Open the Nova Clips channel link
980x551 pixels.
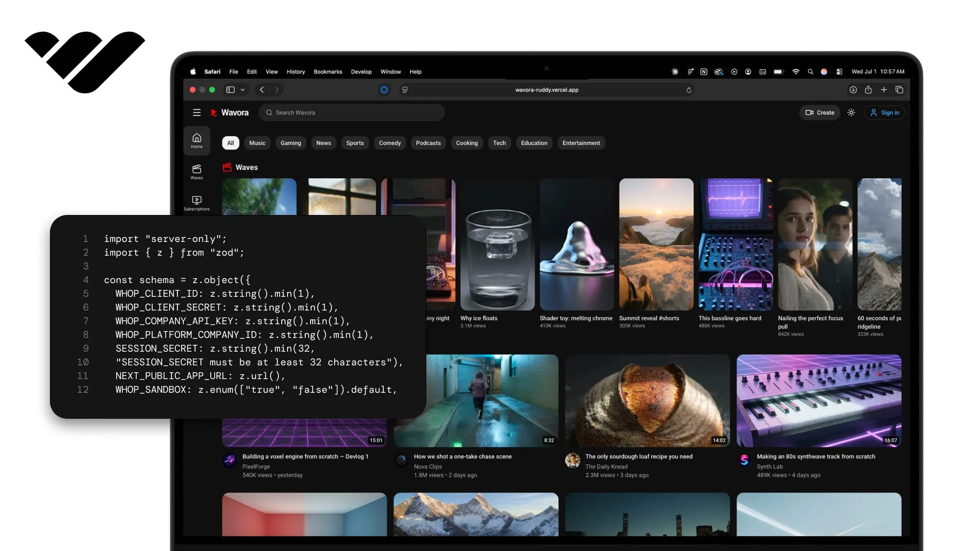coord(428,467)
